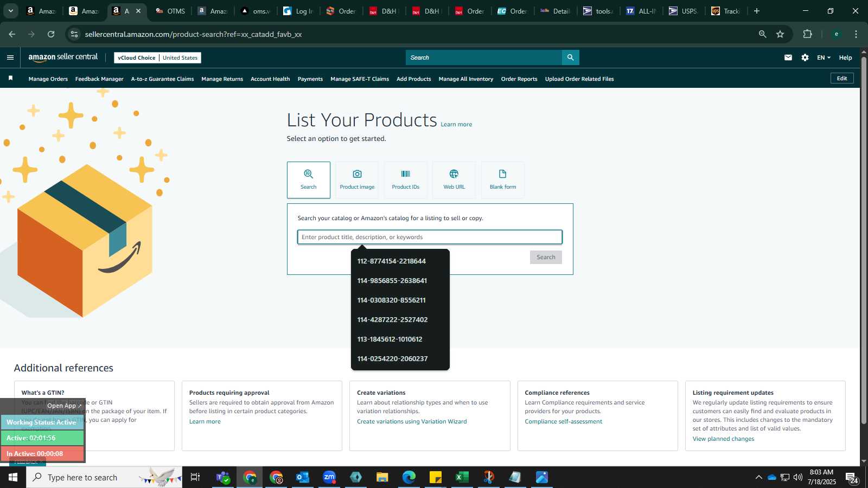Open A-to-z Guarantee Claims
Image resolution: width=868 pixels, height=488 pixels.
coord(162,79)
